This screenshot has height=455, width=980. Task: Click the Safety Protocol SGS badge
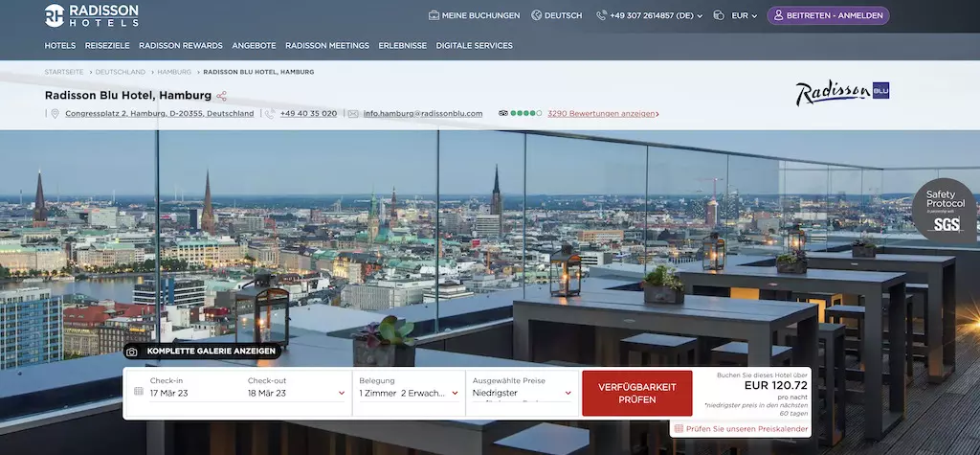(945, 211)
